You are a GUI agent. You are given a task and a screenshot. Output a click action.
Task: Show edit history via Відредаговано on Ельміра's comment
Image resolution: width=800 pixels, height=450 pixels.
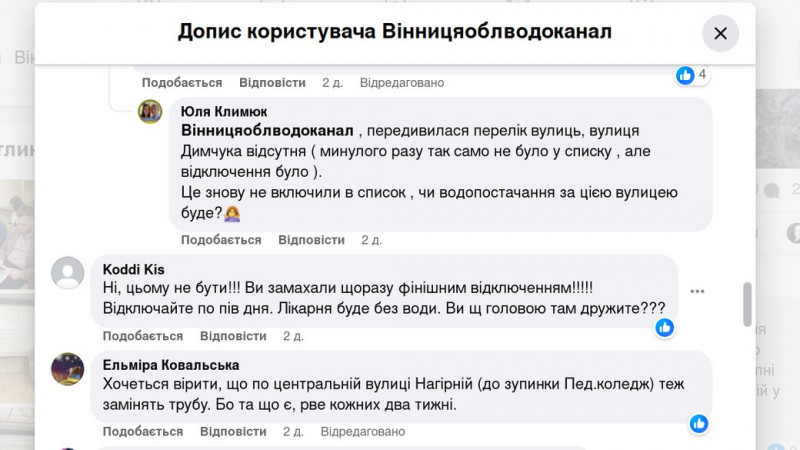pos(360,432)
